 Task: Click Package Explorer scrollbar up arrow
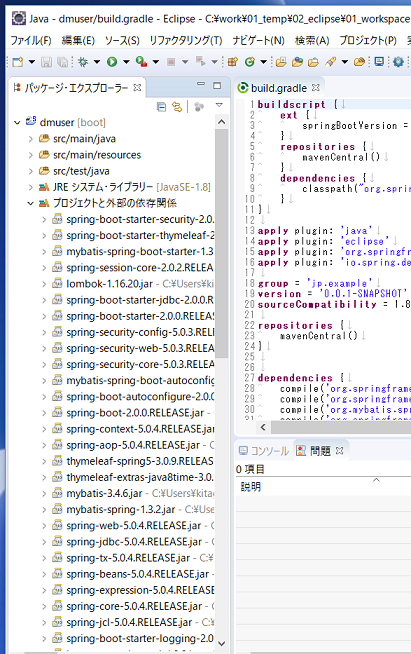[x=222, y=122]
